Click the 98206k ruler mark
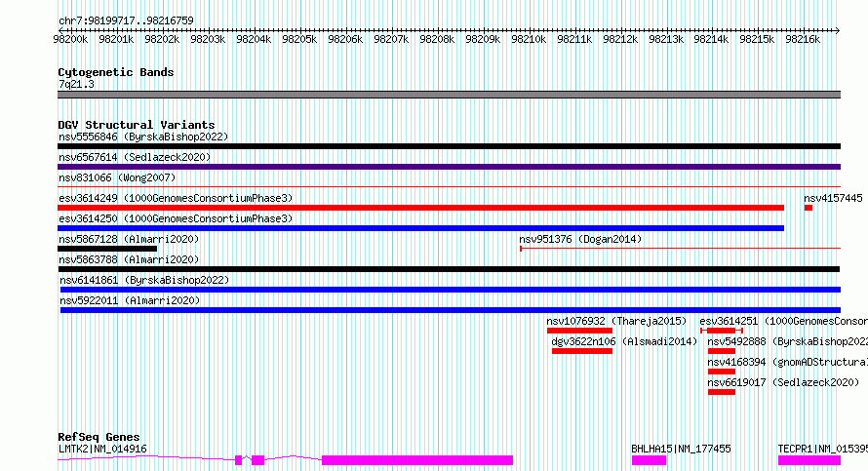The image size is (868, 471). point(345,39)
